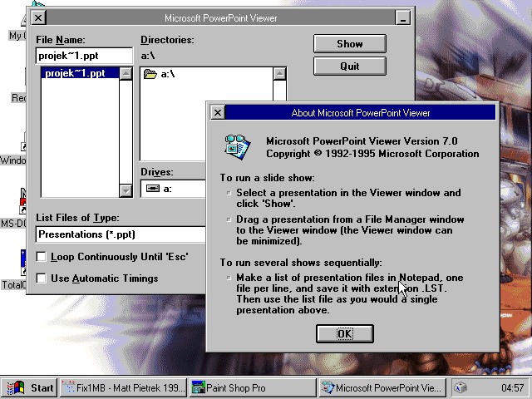Open the Start menu

pos(29,387)
